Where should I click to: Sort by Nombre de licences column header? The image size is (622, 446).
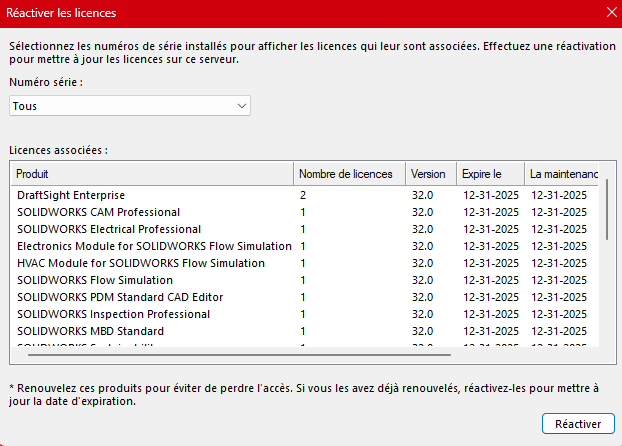coord(349,174)
